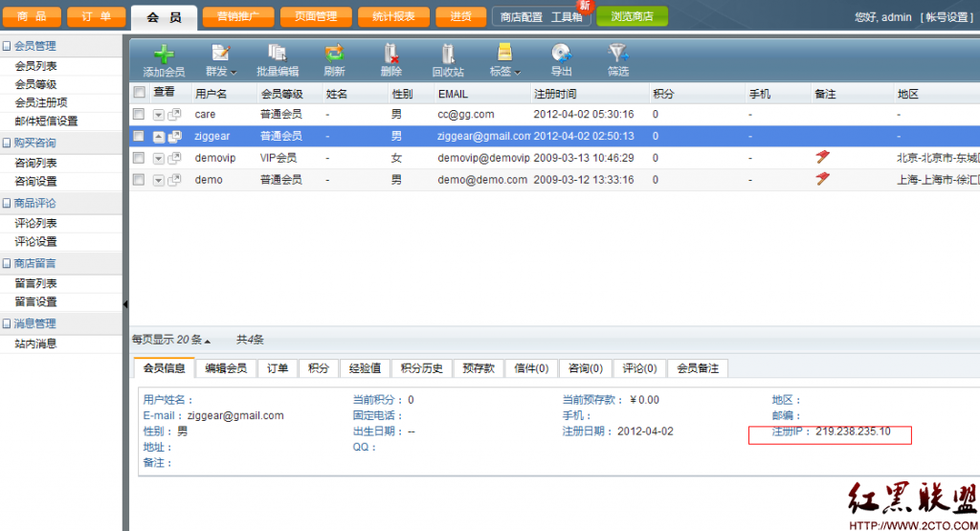Open 留言列表 in the sidebar
The image size is (980, 531).
point(36,283)
